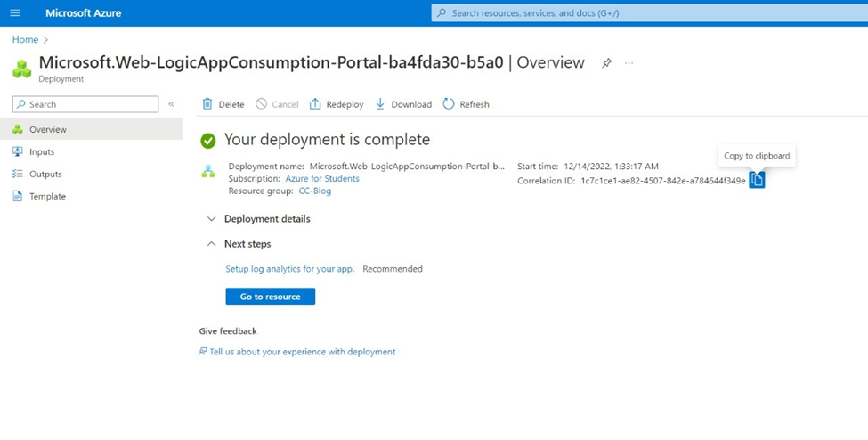
Task: Copy the correlation ID to clipboard
Action: pos(757,180)
